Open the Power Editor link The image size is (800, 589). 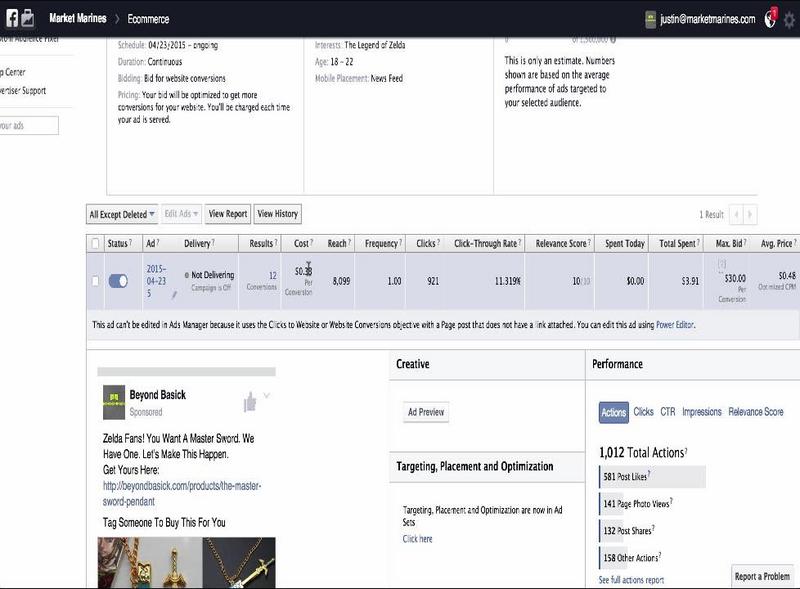pos(674,325)
